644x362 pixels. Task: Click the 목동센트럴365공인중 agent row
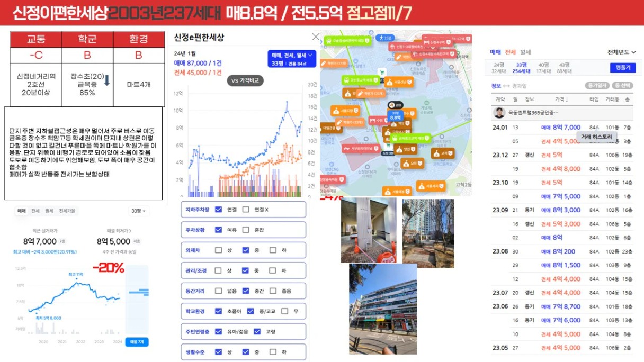[x=562, y=113]
